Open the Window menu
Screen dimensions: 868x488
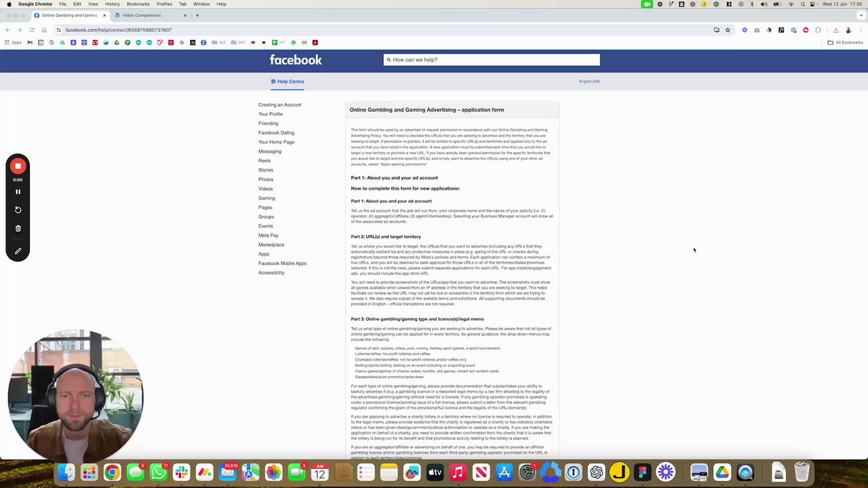[201, 4]
